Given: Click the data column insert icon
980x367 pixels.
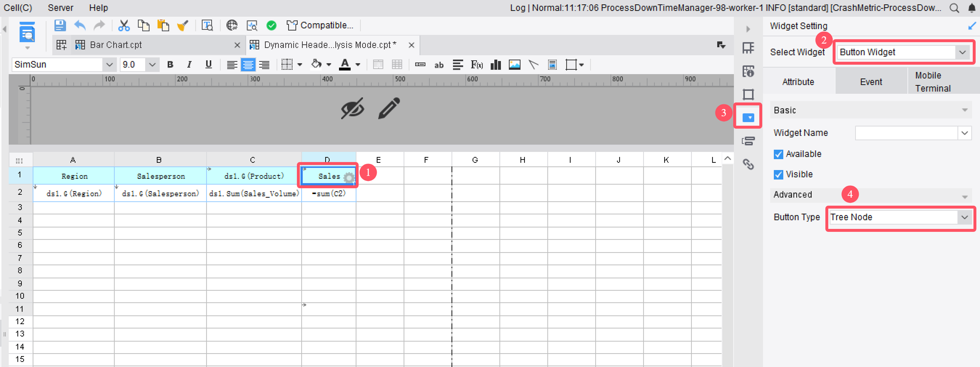Looking at the screenshot, I should click(x=420, y=65).
